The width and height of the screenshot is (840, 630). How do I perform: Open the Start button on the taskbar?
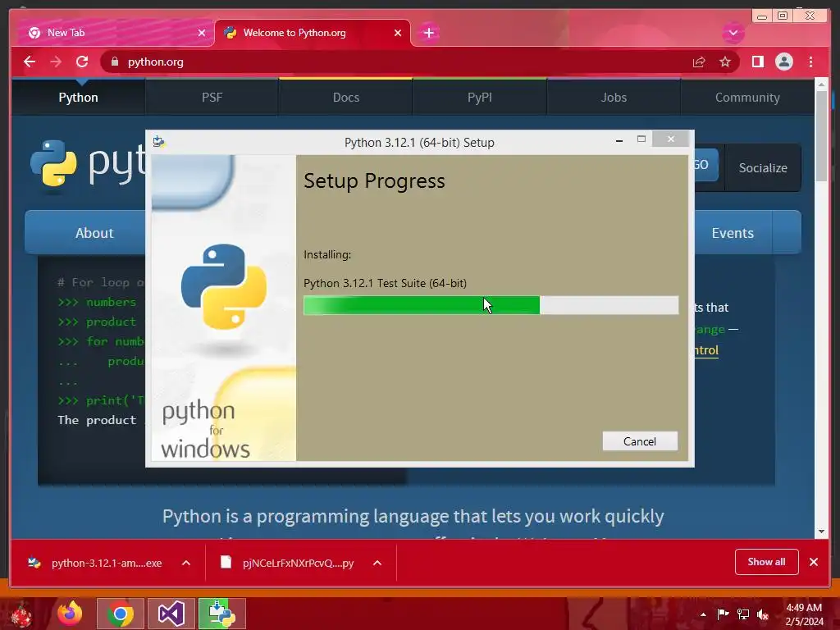tap(21, 614)
